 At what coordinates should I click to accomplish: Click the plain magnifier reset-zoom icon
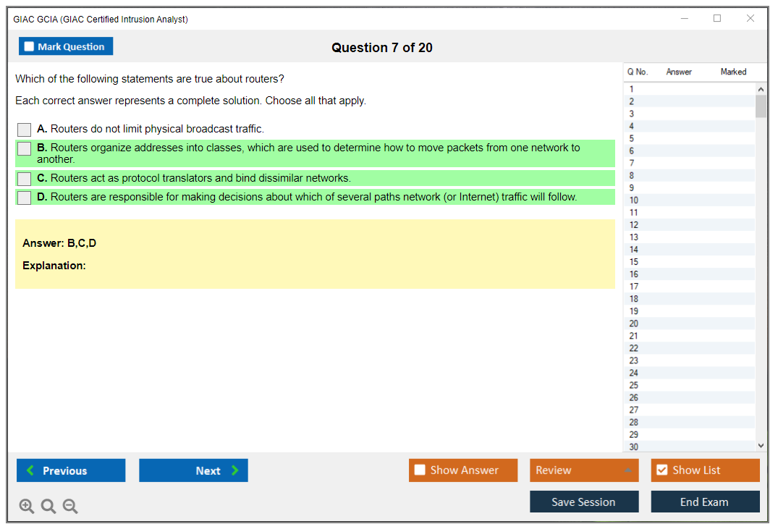[x=48, y=506]
